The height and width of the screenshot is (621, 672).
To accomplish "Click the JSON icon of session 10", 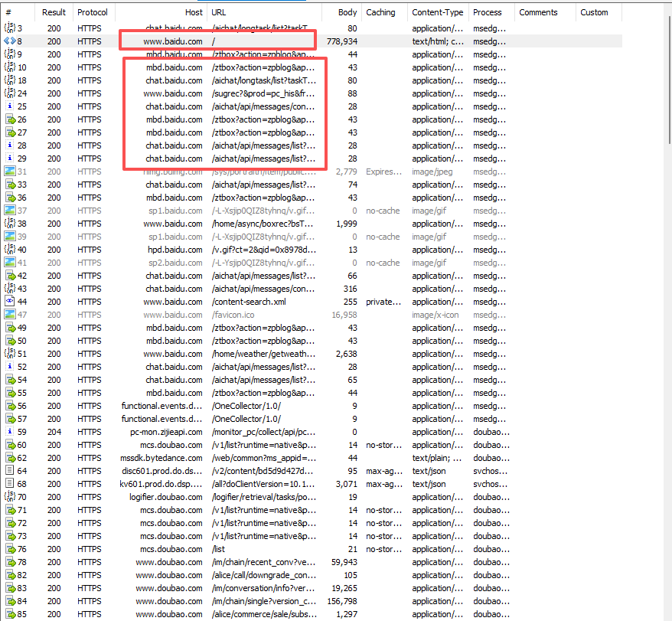I will pos(9,67).
